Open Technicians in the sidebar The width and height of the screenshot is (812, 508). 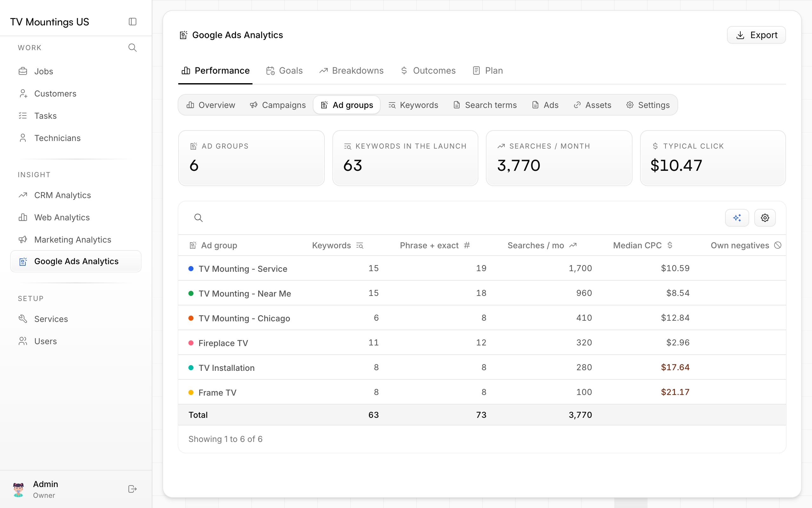(x=76, y=138)
